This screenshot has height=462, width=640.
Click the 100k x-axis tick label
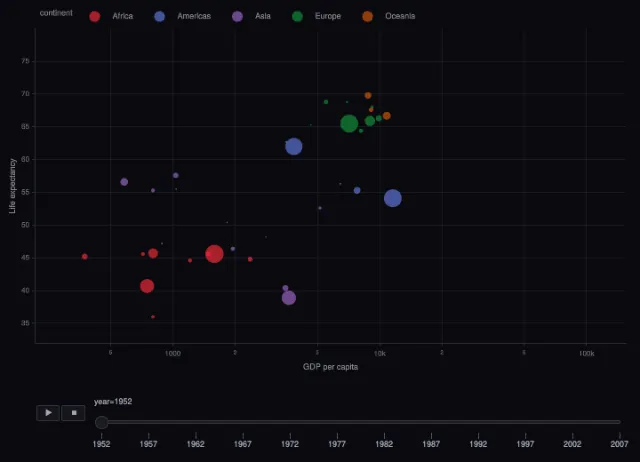[x=587, y=353]
